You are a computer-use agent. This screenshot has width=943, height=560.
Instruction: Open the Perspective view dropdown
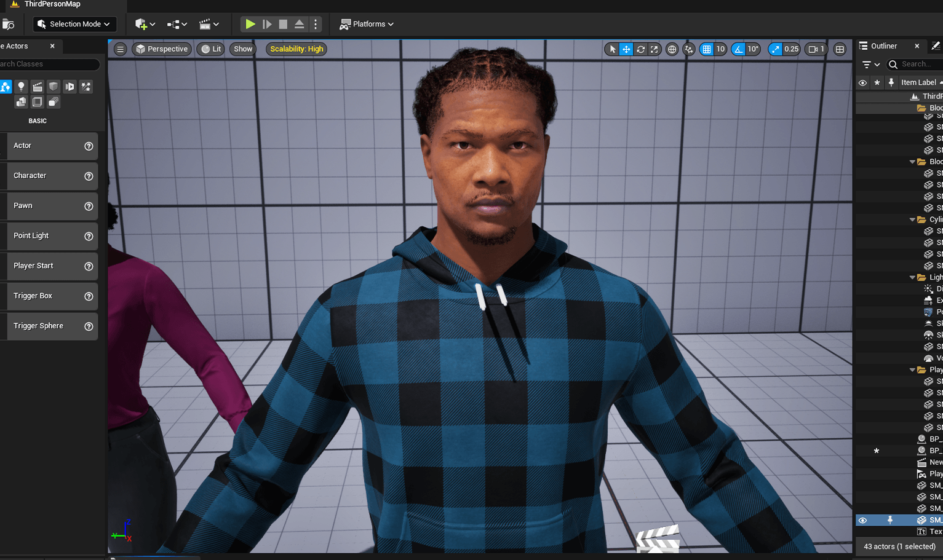(x=161, y=49)
